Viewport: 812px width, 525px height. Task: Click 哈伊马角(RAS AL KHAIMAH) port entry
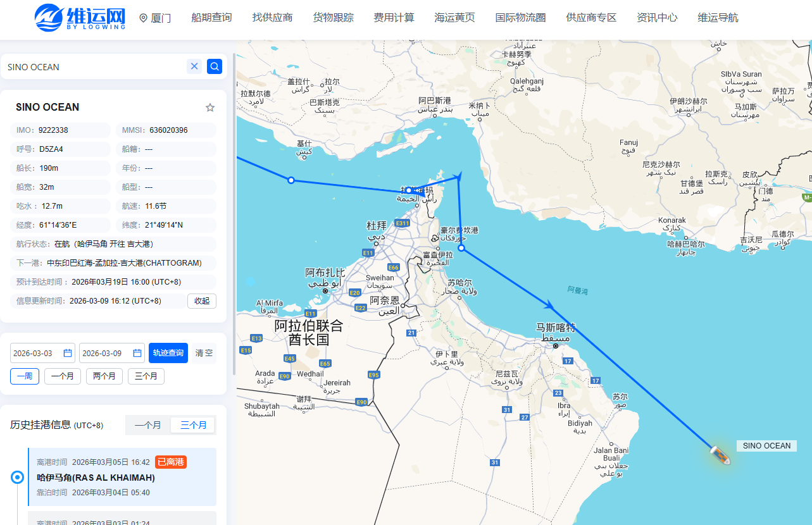pos(96,478)
